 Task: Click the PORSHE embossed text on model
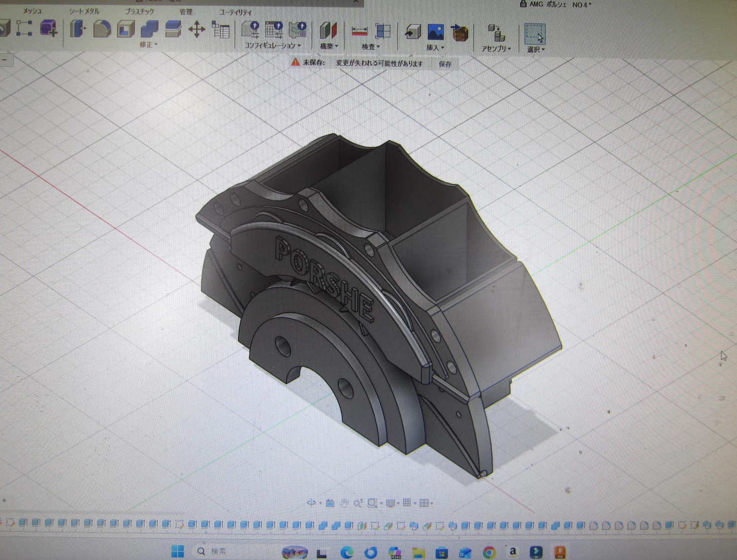324,280
